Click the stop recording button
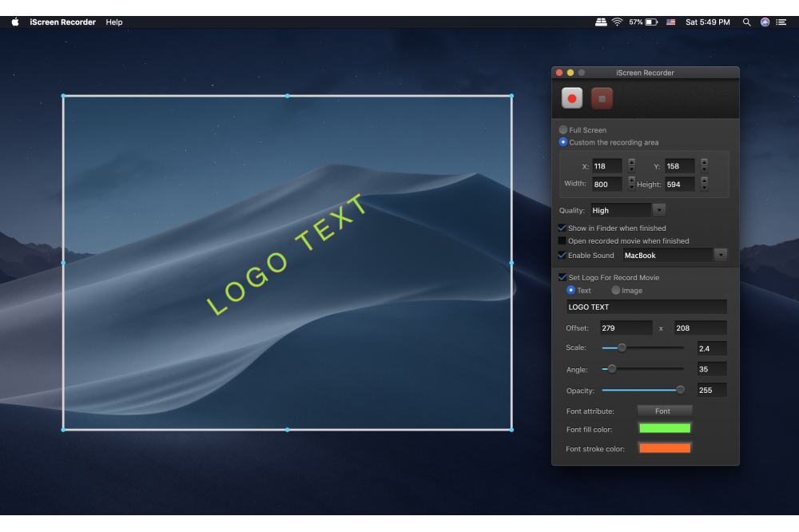The height and width of the screenshot is (532, 799). tap(601, 97)
